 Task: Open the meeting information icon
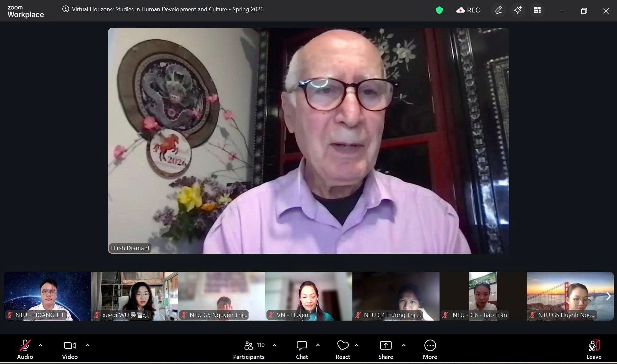pos(66,9)
